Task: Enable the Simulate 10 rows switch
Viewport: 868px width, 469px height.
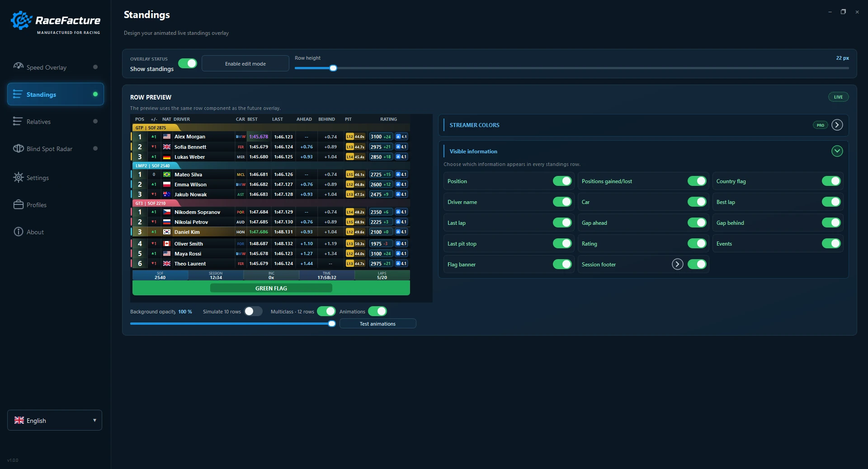Action: pos(253,311)
